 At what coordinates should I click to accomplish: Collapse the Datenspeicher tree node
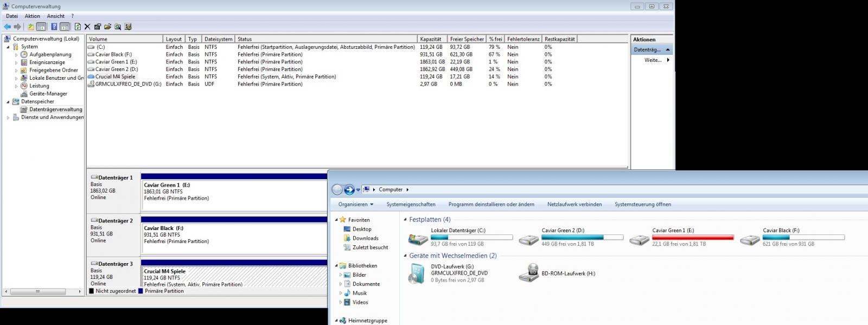pos(8,101)
